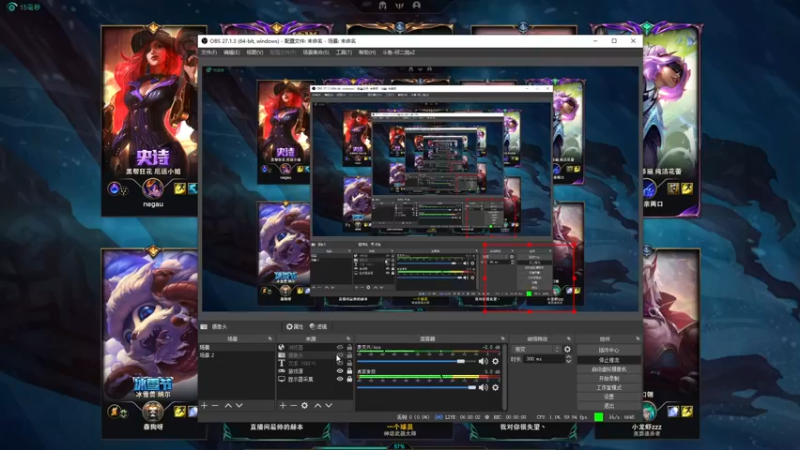
Task: Pop out the audio mixer dock header icon
Action: (503, 339)
